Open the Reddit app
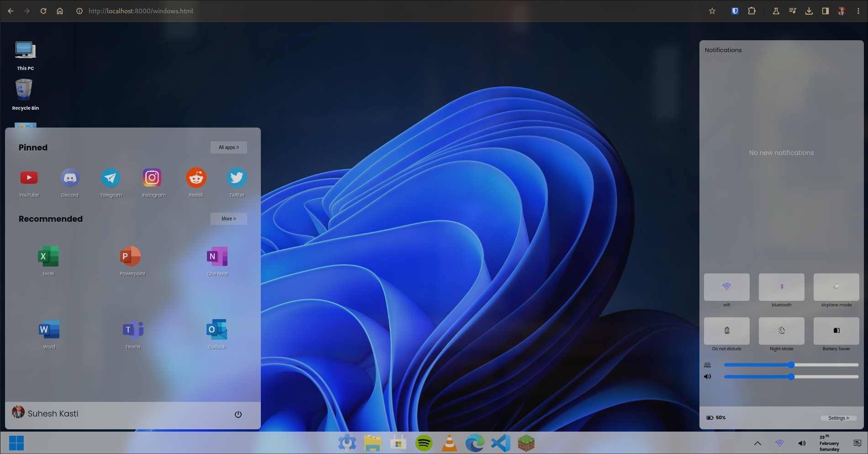868x454 pixels. coord(196,177)
